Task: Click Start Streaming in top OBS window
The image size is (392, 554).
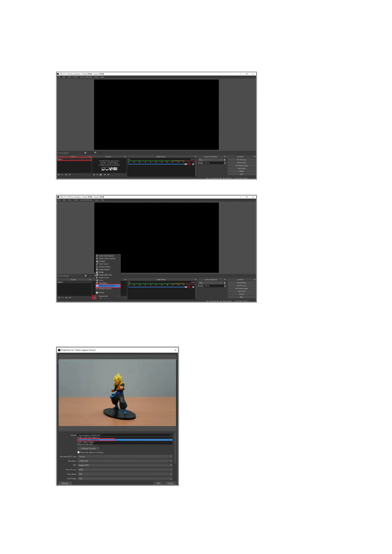Action: [241, 160]
